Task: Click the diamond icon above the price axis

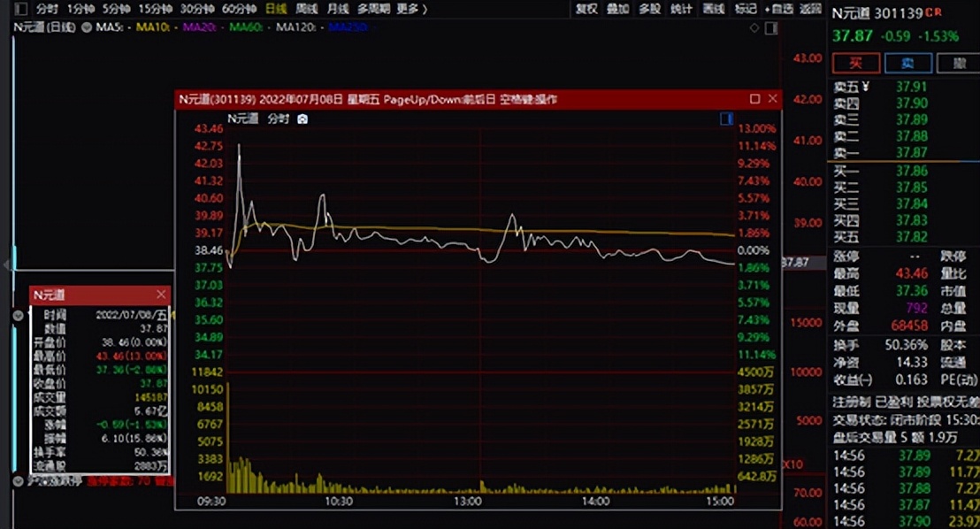Action: point(754,27)
